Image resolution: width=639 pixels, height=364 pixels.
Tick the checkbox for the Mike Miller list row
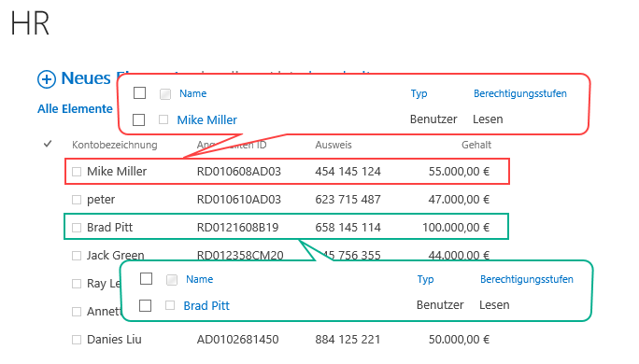pos(77,172)
